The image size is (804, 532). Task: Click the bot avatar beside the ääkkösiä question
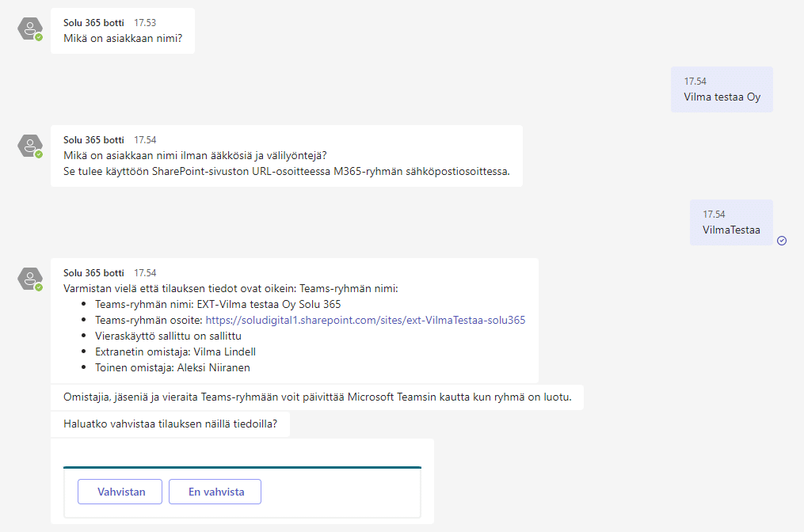(x=29, y=146)
